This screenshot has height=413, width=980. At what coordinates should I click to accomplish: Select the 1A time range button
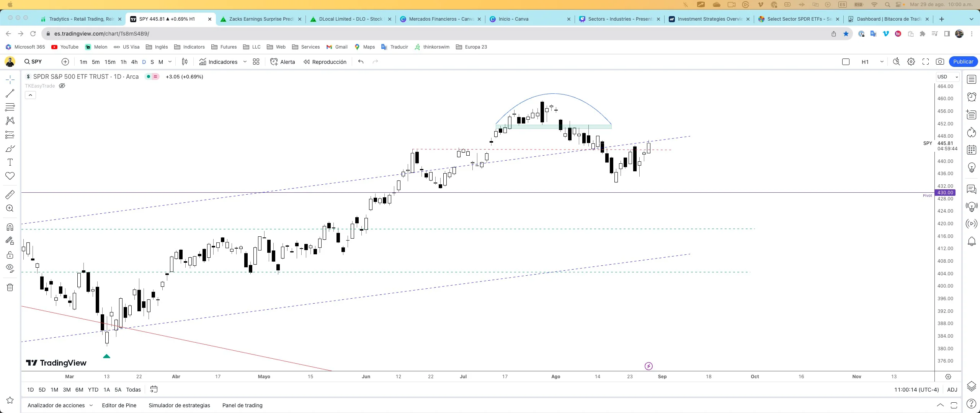106,389
